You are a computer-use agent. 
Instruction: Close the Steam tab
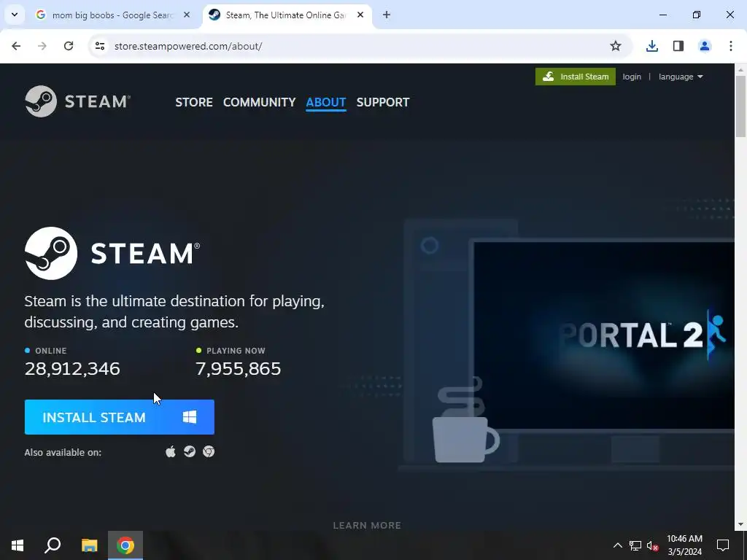tap(360, 15)
